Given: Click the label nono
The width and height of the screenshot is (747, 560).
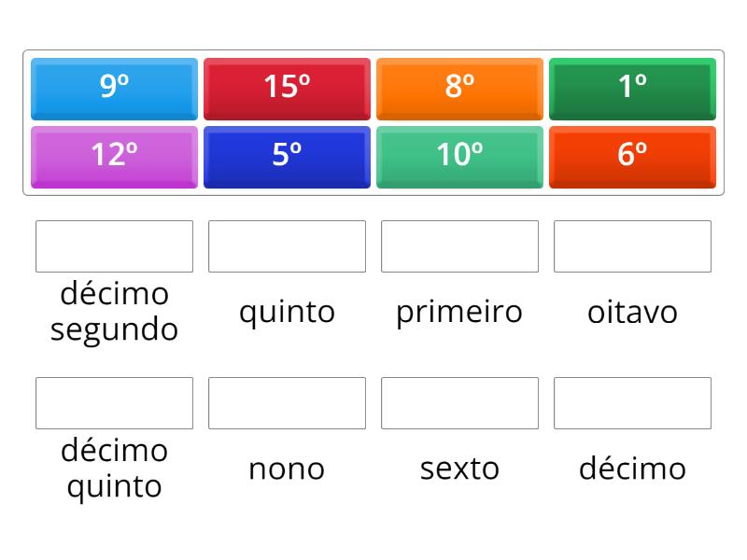Looking at the screenshot, I should tap(287, 468).
